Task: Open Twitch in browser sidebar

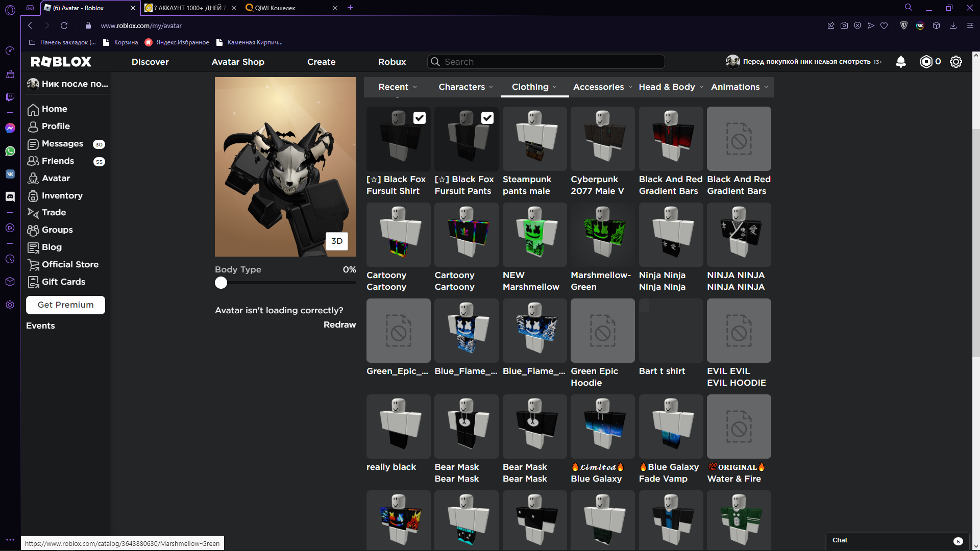Action: (10, 97)
